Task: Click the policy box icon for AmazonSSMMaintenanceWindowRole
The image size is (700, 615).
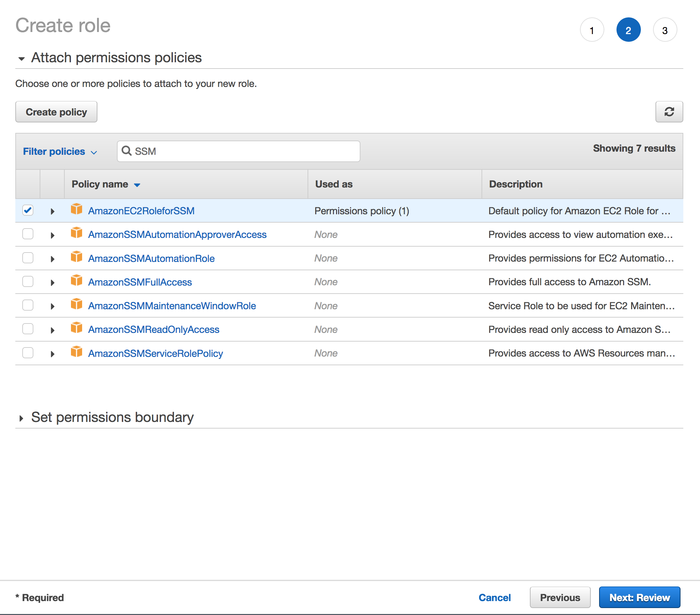Action: click(77, 304)
